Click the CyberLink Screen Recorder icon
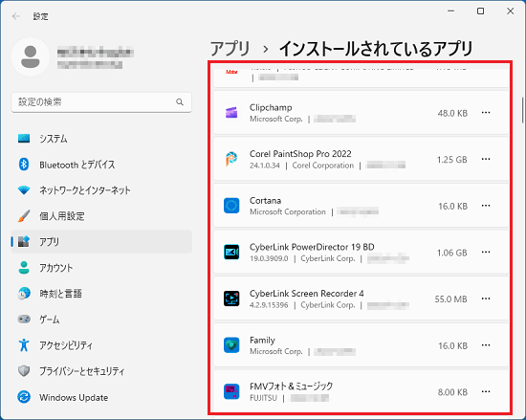Image resolution: width=526 pixels, height=420 pixels. [231, 298]
